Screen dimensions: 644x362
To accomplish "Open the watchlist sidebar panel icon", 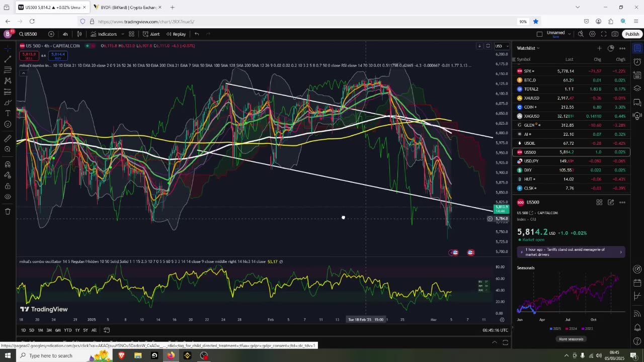I will (x=637, y=48).
